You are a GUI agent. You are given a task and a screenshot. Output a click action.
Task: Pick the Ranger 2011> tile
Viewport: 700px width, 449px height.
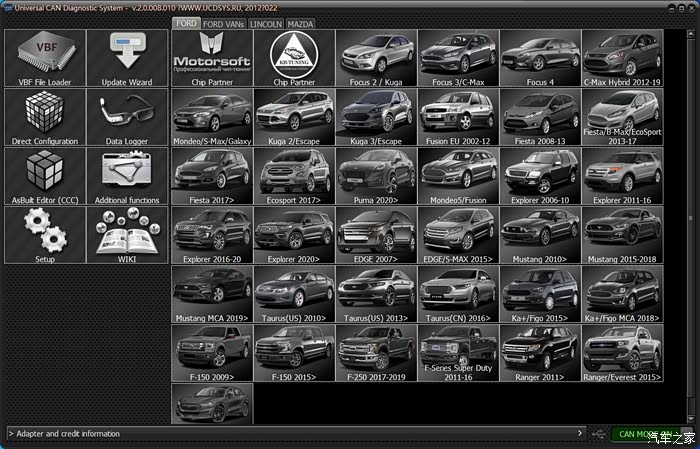[x=541, y=353]
